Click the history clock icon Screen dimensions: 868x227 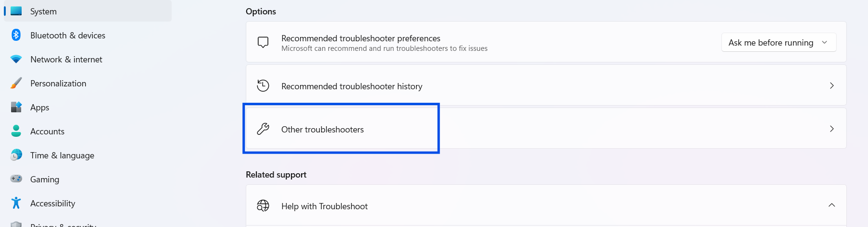pos(263,85)
